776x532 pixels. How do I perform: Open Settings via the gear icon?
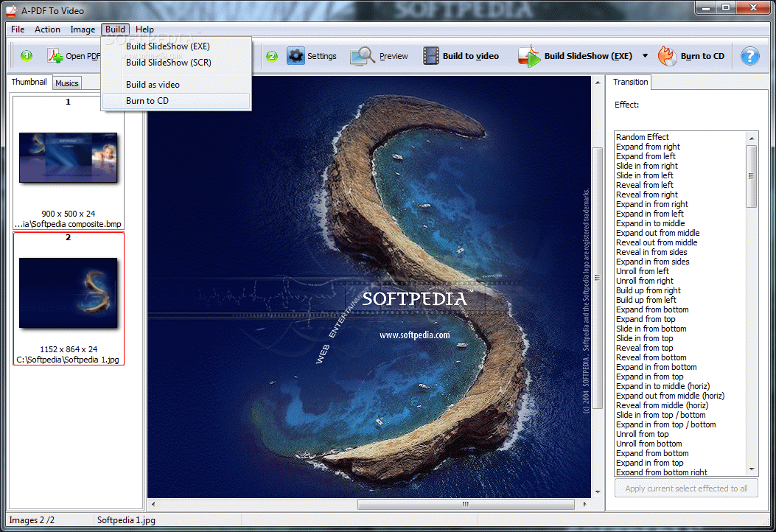(296, 56)
